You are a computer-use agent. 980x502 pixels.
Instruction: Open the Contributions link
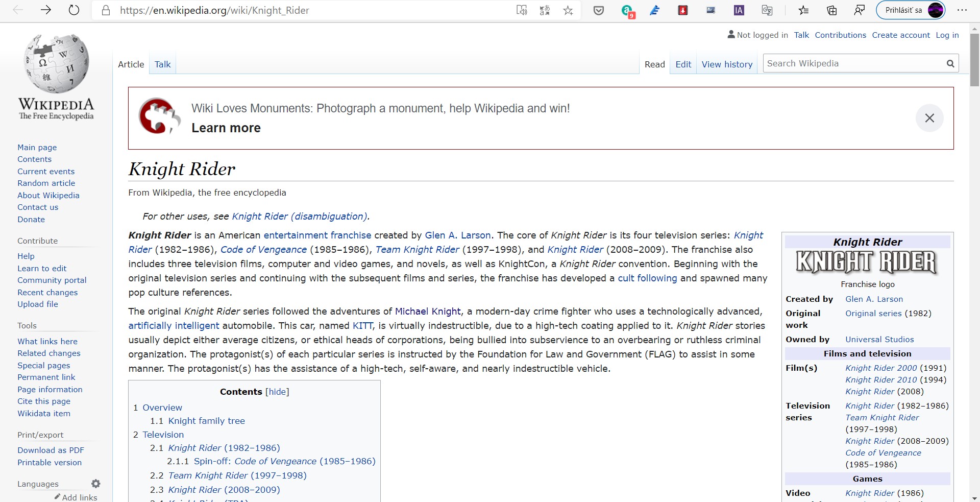(840, 35)
